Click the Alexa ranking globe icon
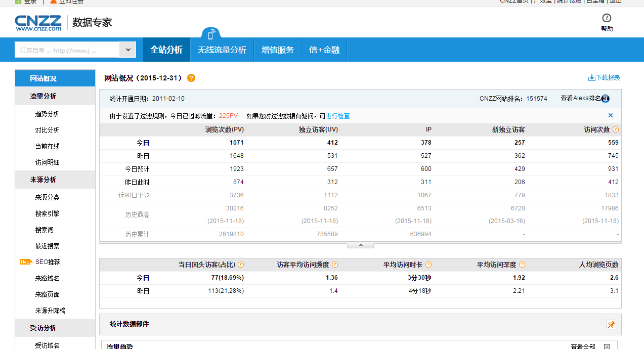The width and height of the screenshot is (644, 349). click(605, 99)
